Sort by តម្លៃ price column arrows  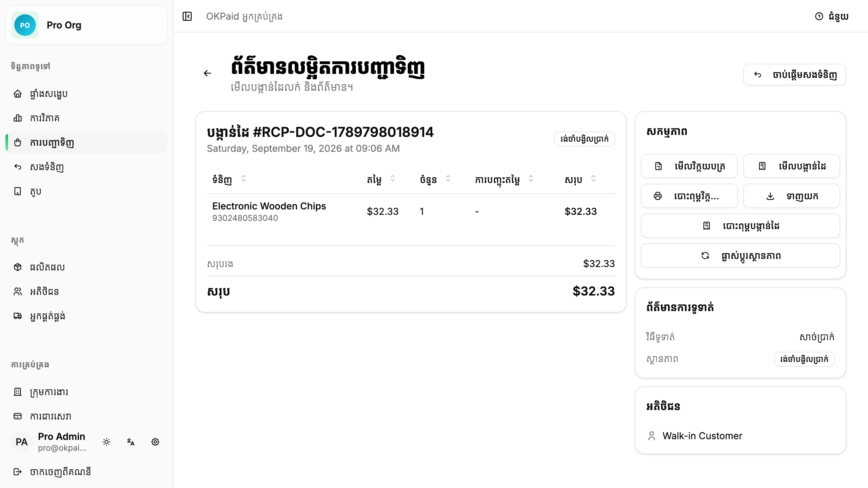point(393,179)
